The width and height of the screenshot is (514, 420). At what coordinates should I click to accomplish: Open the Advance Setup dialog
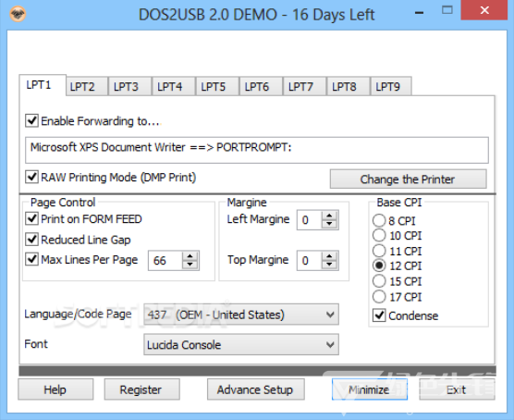tap(256, 389)
